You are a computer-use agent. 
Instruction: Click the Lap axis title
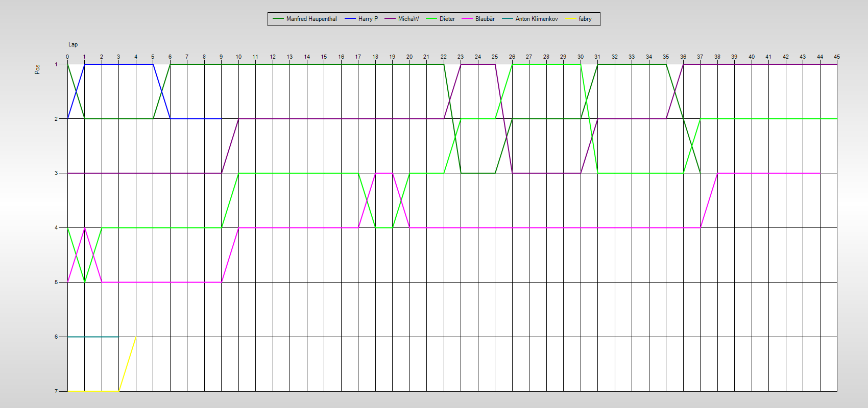click(x=73, y=44)
